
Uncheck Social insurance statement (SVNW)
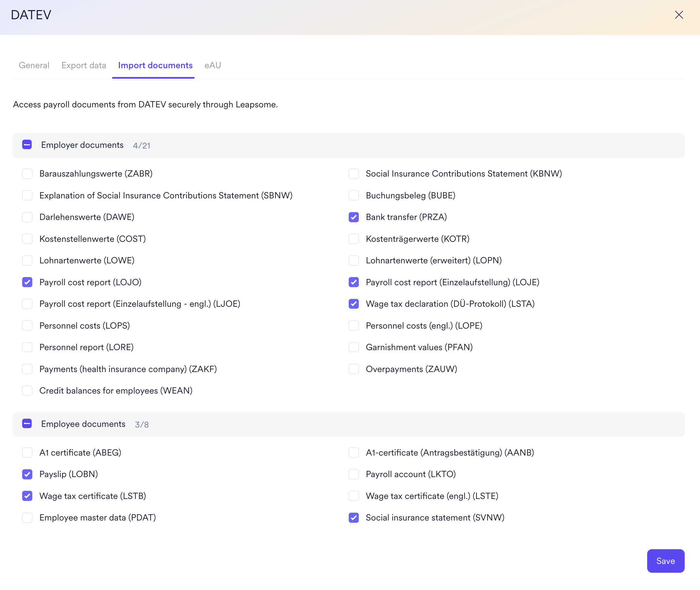point(354,518)
